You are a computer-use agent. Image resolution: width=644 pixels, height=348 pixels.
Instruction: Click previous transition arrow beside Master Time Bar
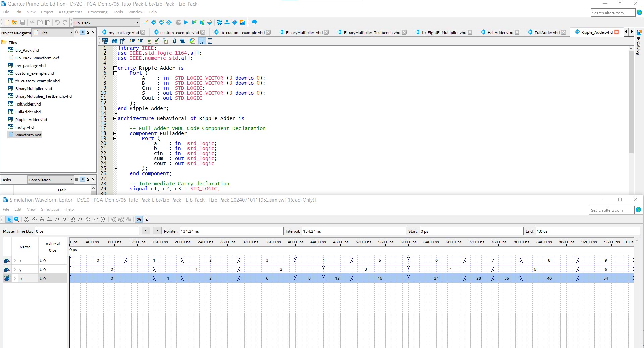[146, 231]
